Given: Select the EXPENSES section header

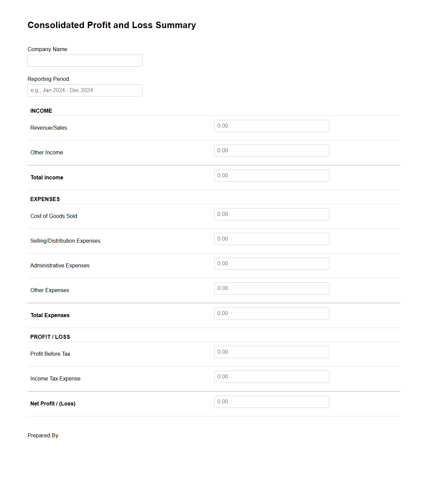Looking at the screenshot, I should tap(45, 199).
